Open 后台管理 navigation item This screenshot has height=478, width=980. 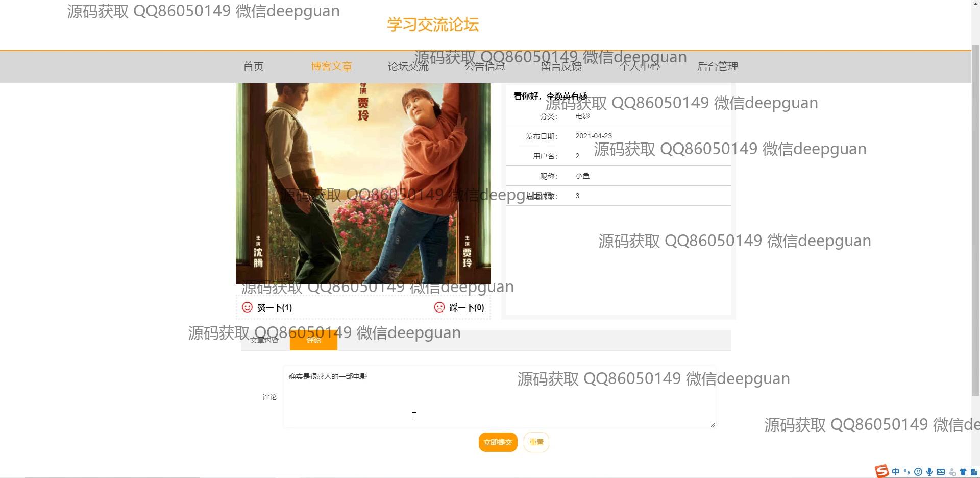717,66
